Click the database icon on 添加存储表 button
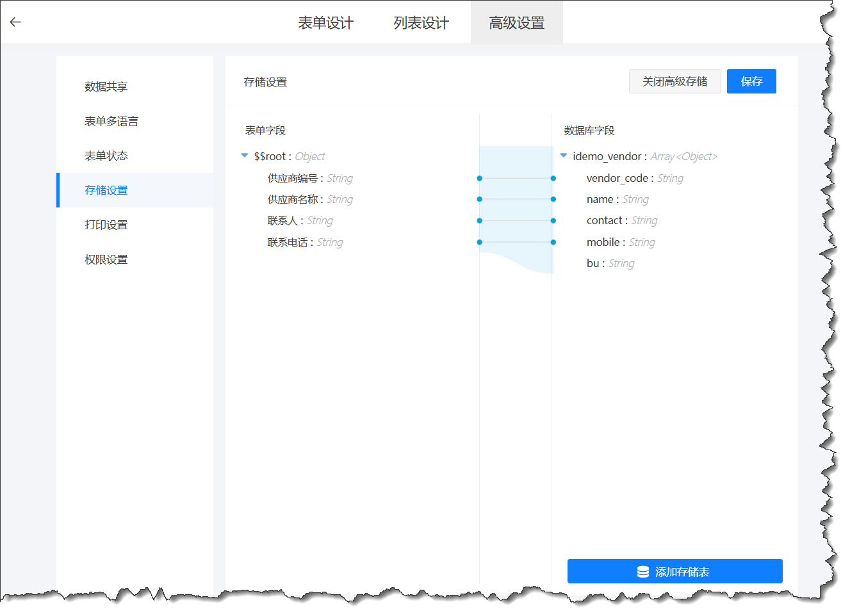The height and width of the screenshot is (616, 850). tap(641, 571)
